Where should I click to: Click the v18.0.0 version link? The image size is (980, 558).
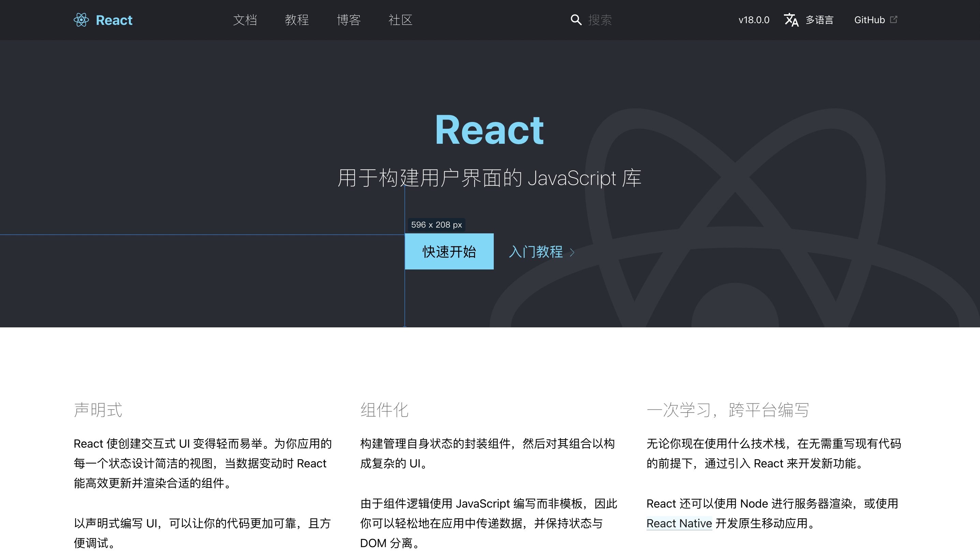pyautogui.click(x=754, y=20)
